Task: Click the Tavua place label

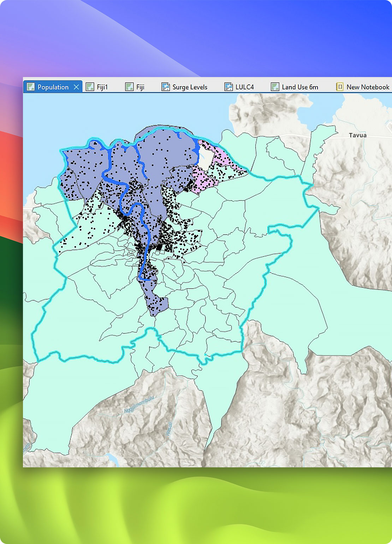Action: 357,135
